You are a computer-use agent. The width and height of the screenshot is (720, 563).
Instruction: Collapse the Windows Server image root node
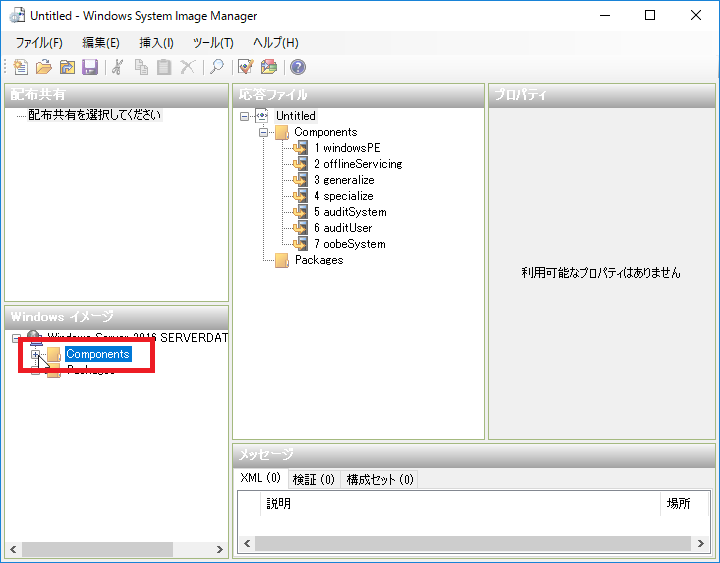(17, 338)
